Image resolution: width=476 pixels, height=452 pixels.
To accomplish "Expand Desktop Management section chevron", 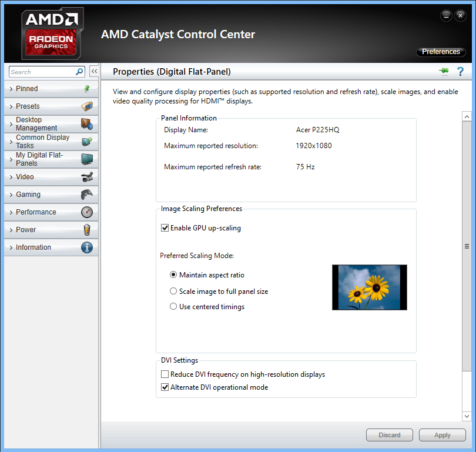I will coord(11,124).
